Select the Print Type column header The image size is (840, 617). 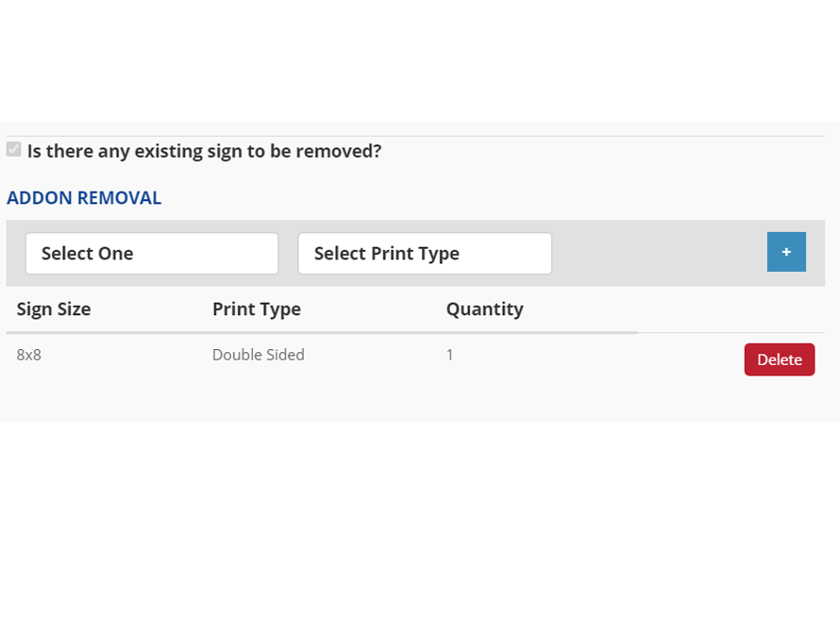pos(257,308)
